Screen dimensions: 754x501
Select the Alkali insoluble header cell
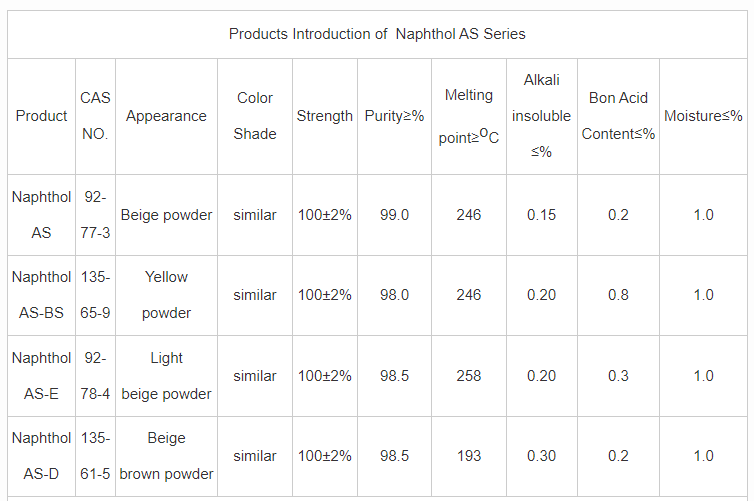pyautogui.click(x=541, y=116)
